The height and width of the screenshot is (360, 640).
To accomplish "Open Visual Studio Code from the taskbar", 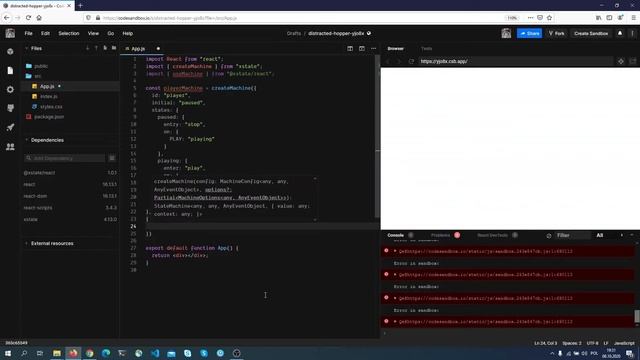I will (x=155, y=353).
